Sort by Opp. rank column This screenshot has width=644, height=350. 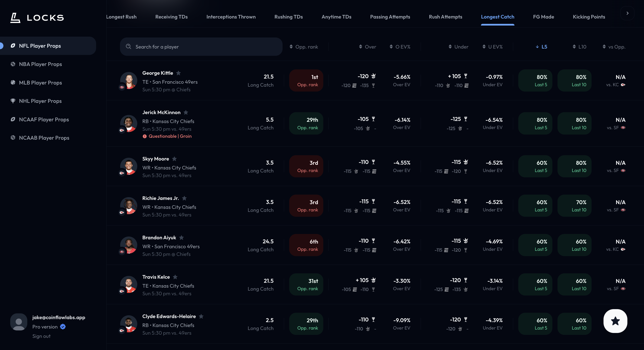(x=304, y=47)
